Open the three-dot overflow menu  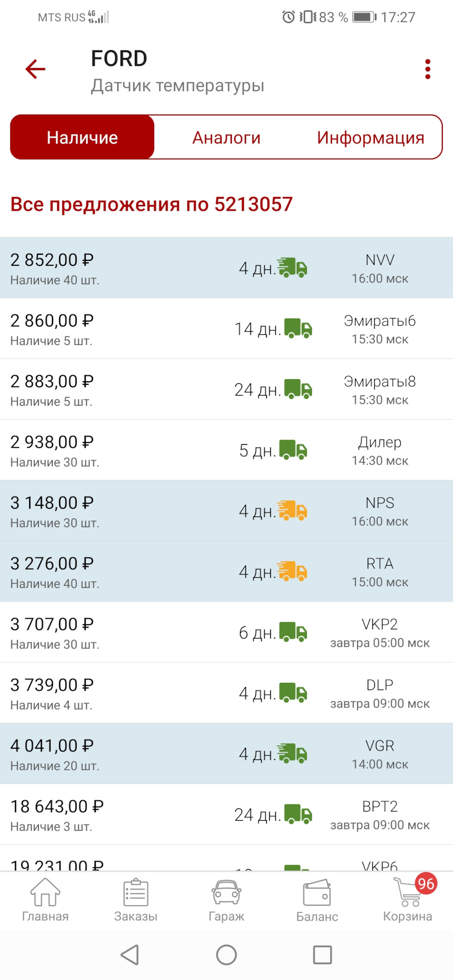tap(427, 69)
